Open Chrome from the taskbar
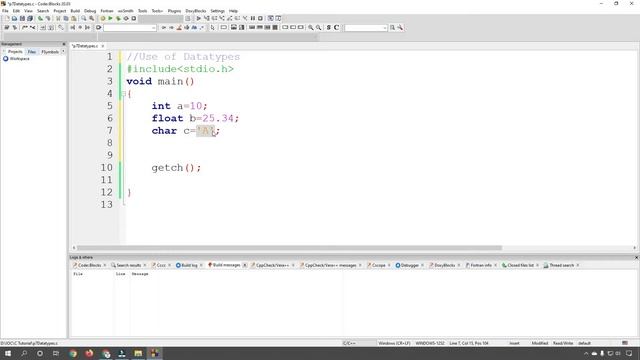Image resolution: width=640 pixels, height=360 pixels. pyautogui.click(x=73, y=353)
